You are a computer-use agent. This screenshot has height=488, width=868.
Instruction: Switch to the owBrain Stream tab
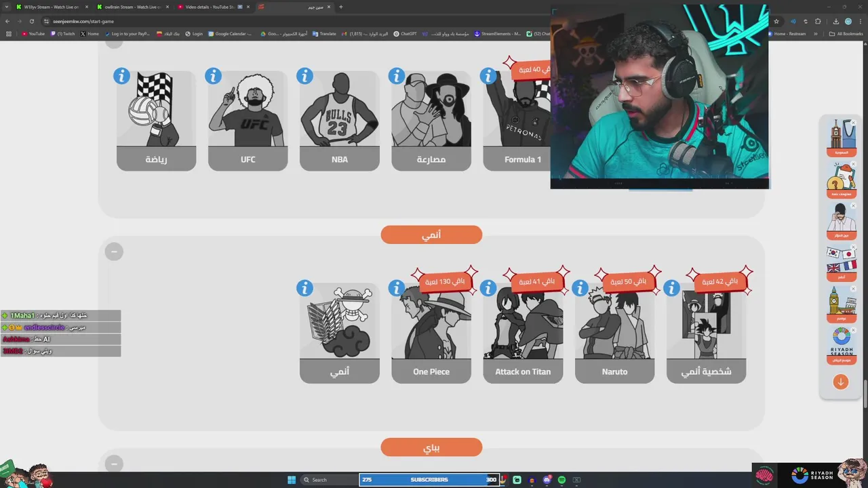(132, 7)
